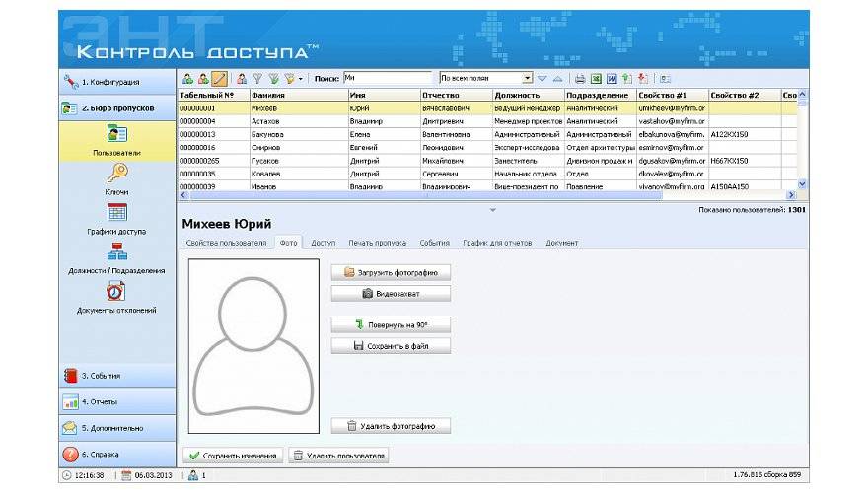868x493 pixels.
Task: Open Документы отклонений icon
Action: pyautogui.click(x=116, y=292)
